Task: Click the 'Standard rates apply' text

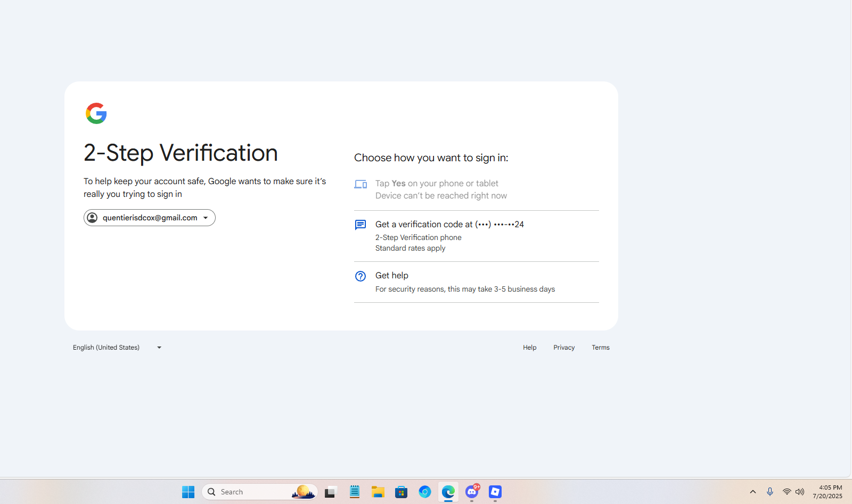Action: [410, 248]
